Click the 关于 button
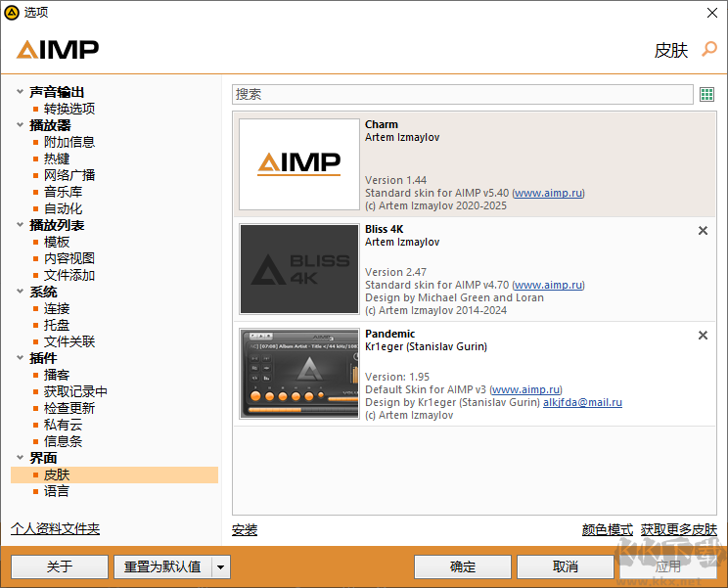 pos(60,566)
